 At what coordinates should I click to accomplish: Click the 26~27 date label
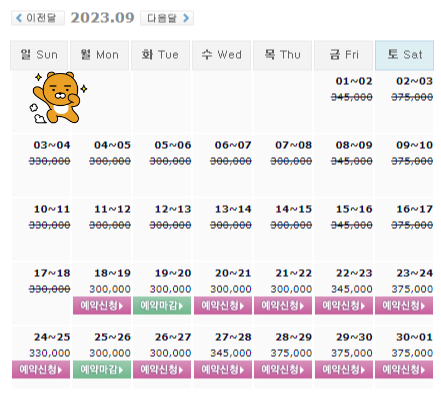[173, 337]
